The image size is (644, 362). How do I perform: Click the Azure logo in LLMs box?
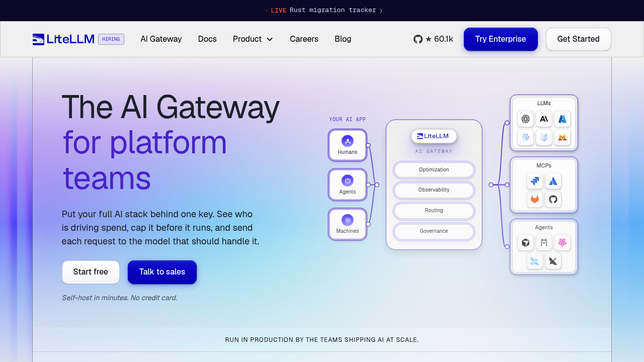click(x=562, y=119)
